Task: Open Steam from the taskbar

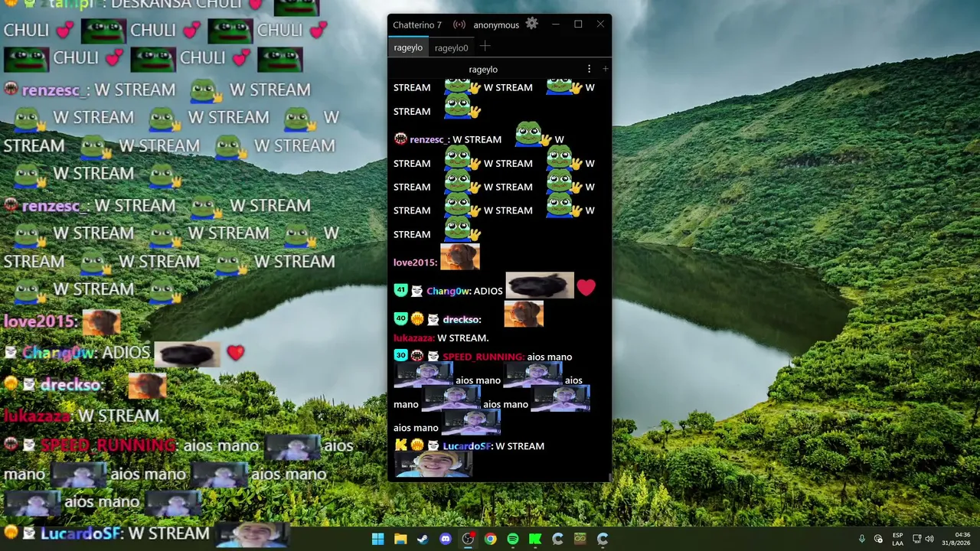Action: [x=423, y=539]
